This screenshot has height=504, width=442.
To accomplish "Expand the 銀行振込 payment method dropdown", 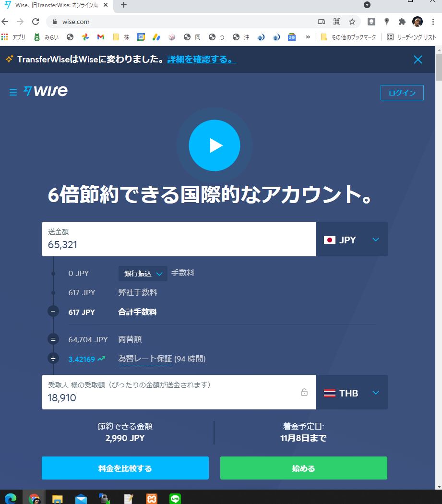I will point(143,274).
